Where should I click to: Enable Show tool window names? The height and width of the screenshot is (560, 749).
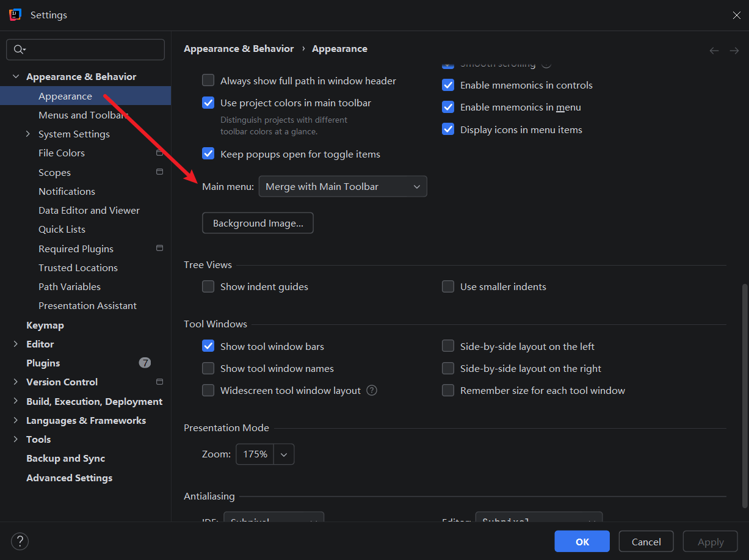click(x=208, y=368)
